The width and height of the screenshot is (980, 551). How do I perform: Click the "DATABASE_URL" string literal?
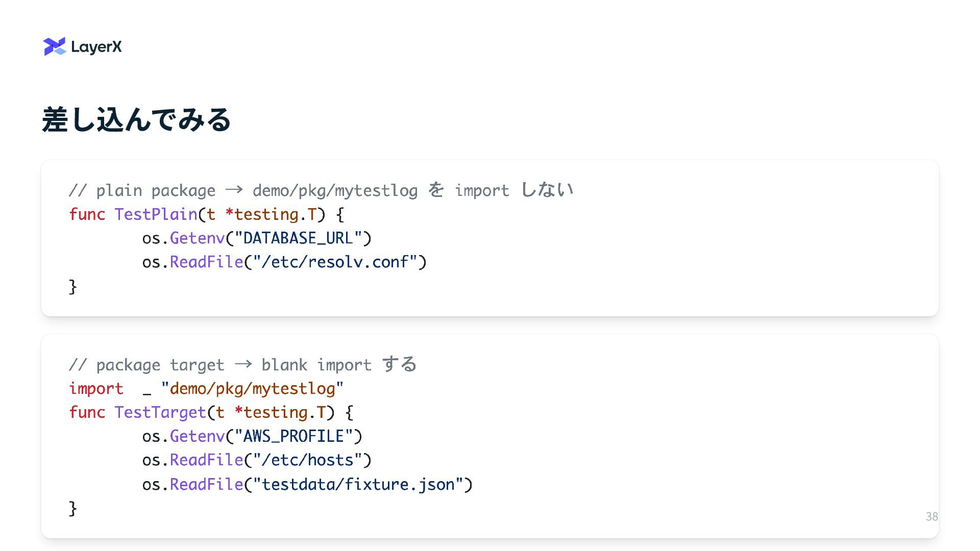click(298, 238)
